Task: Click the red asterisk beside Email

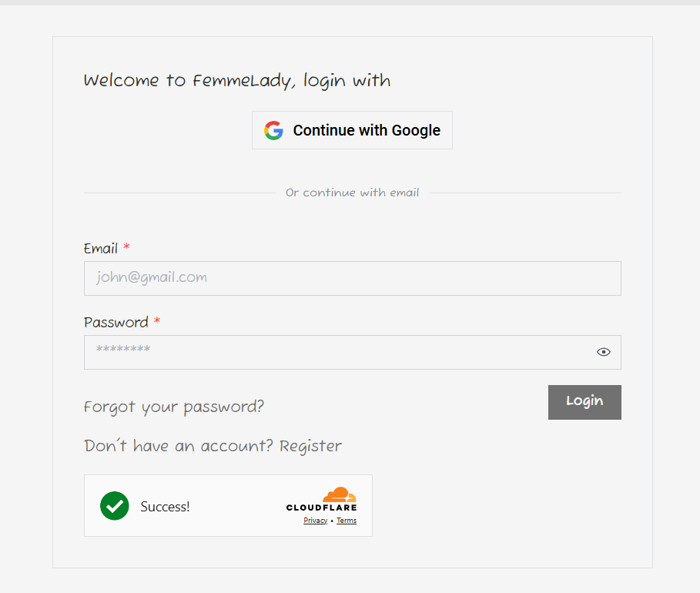Action: [x=127, y=248]
